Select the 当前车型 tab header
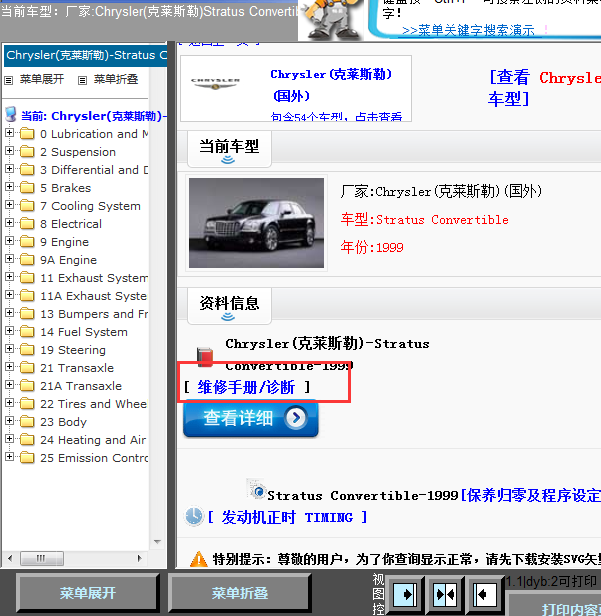Screen dimensions: 601x616 [x=229, y=150]
